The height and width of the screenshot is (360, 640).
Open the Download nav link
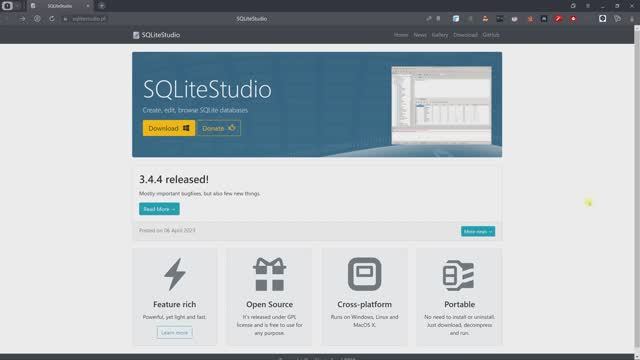[x=465, y=35]
